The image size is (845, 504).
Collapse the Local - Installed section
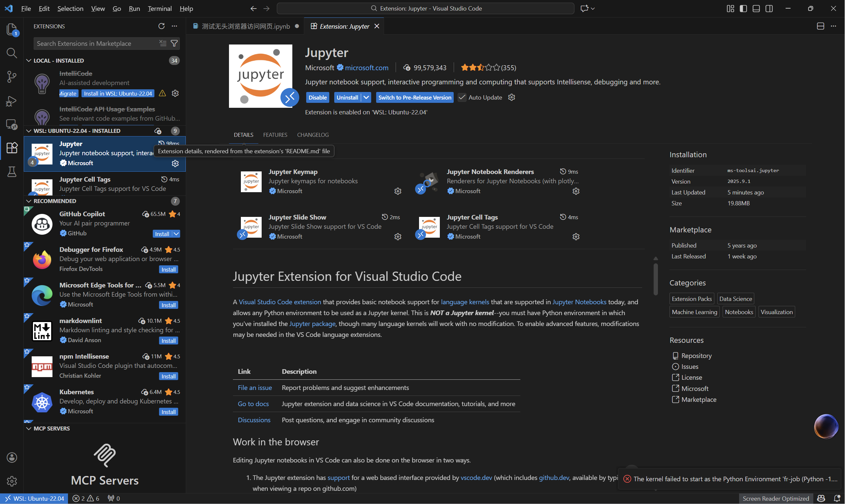tap(29, 60)
